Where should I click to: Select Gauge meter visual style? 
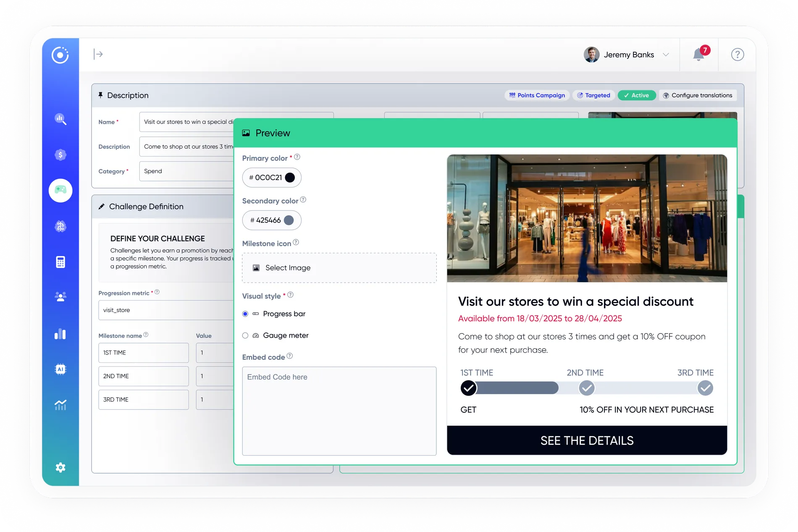(245, 335)
